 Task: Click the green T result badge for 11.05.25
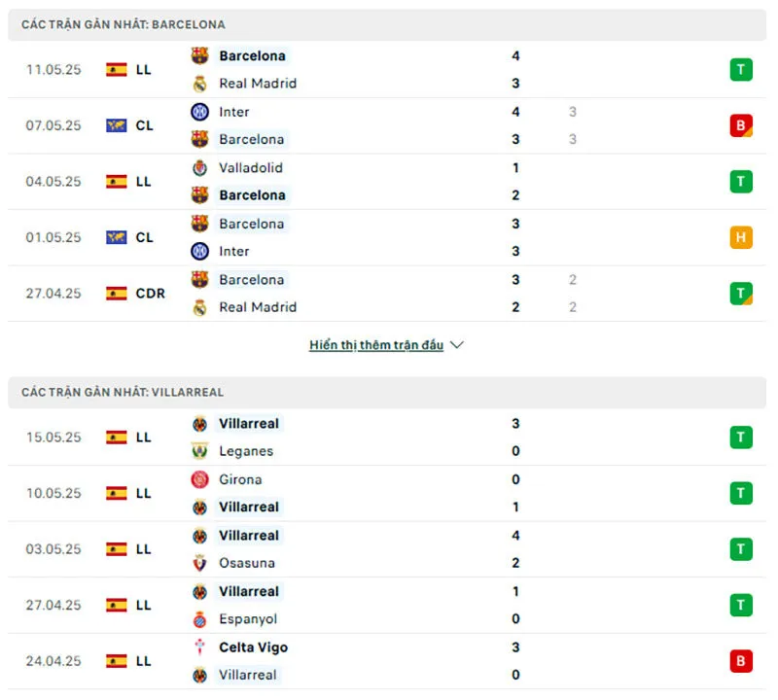coord(740,70)
